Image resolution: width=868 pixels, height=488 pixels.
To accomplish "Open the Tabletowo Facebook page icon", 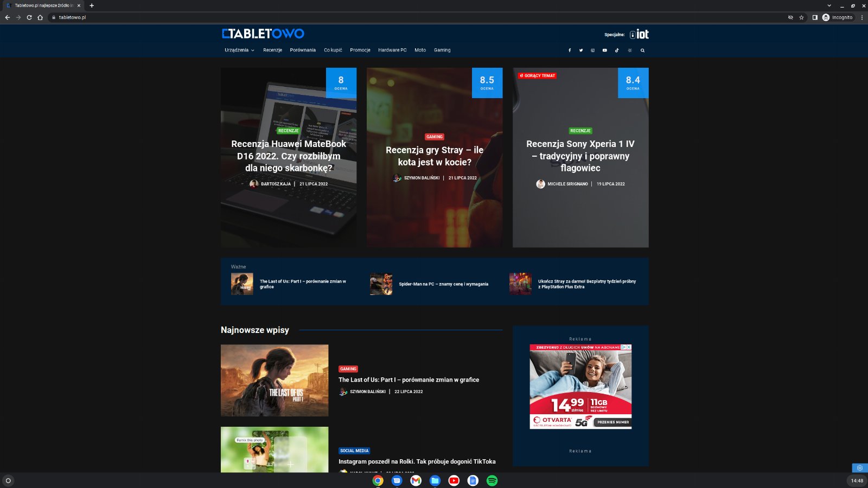I will point(570,50).
